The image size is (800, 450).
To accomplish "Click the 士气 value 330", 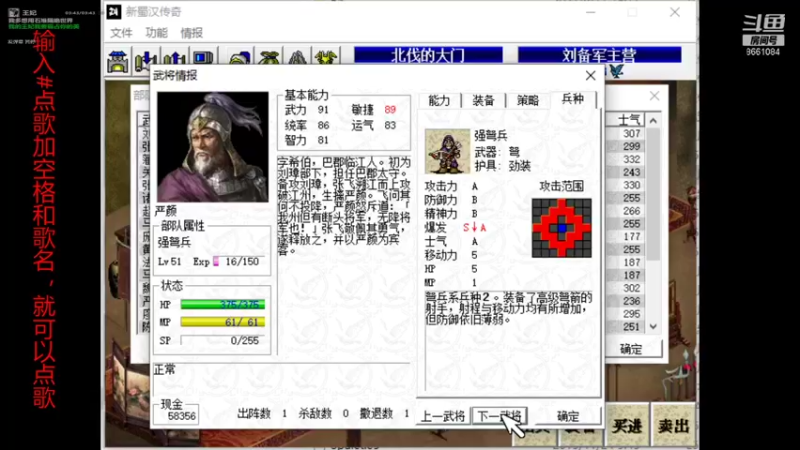I will pyautogui.click(x=631, y=185).
